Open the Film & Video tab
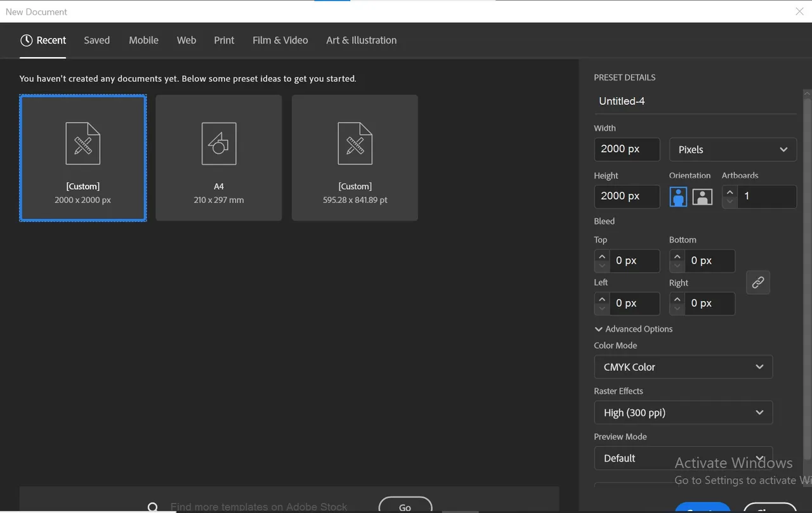 click(x=280, y=40)
